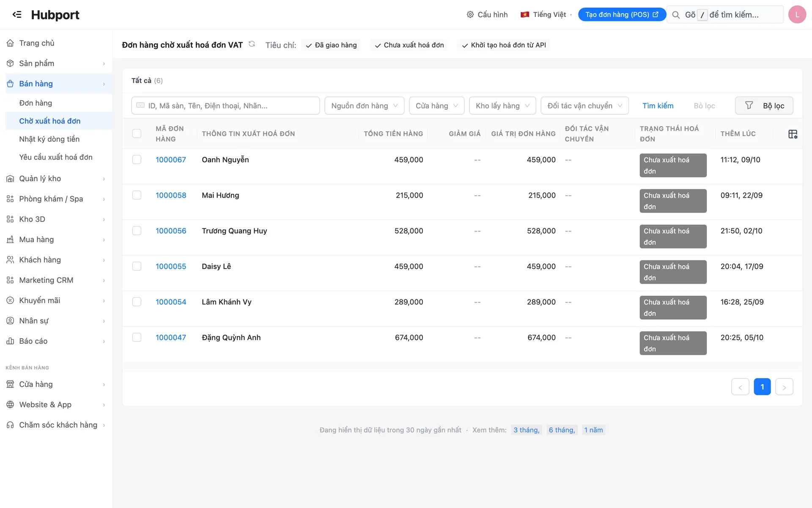Open the Nguồn đơn hàng dropdown
Viewport: 812px width, 508px height.
click(x=364, y=106)
